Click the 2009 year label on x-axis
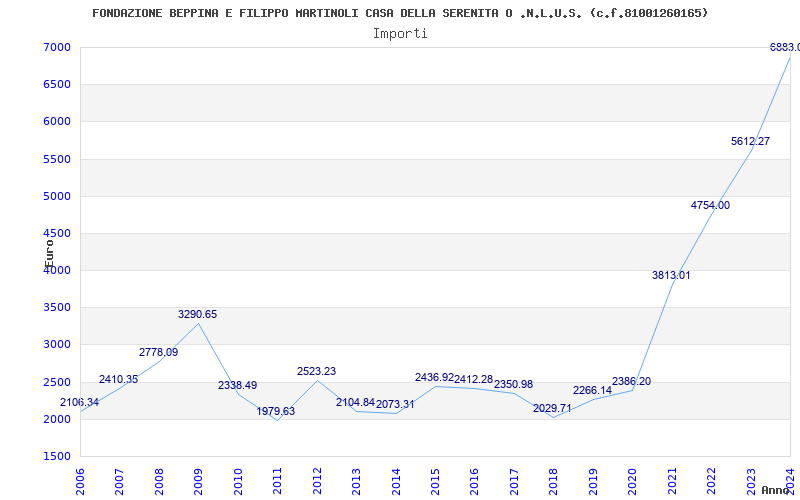 [x=198, y=482]
